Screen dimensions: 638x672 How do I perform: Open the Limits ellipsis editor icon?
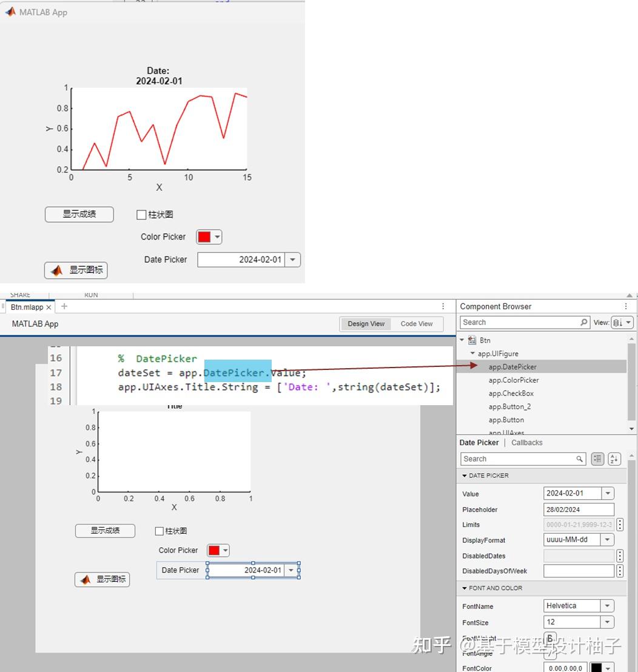619,524
